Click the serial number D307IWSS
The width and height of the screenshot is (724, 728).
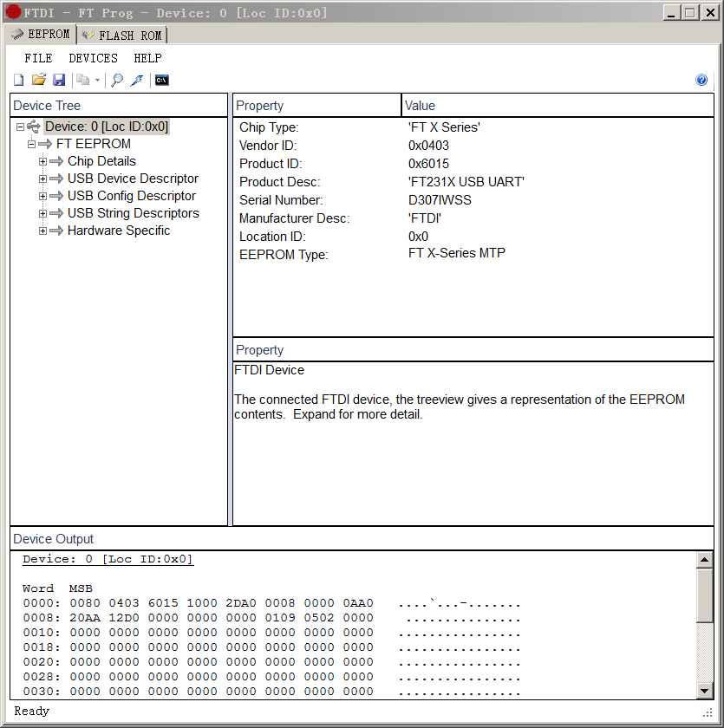(x=440, y=199)
